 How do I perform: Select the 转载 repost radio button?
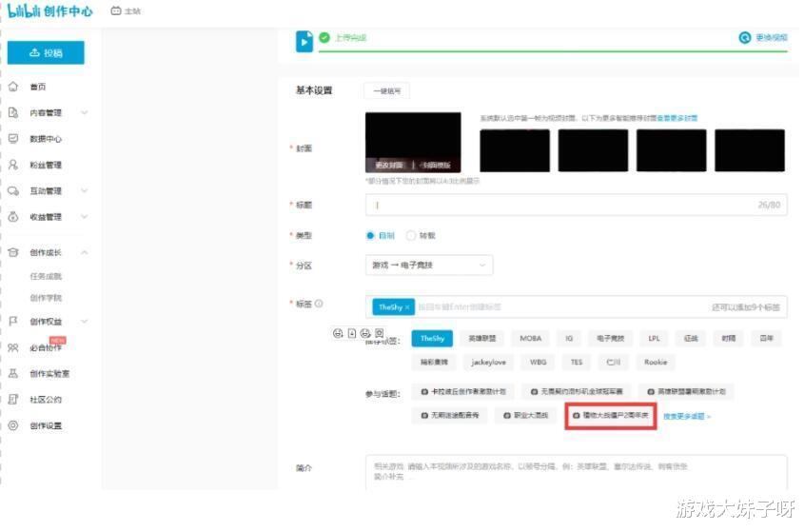(x=410, y=235)
